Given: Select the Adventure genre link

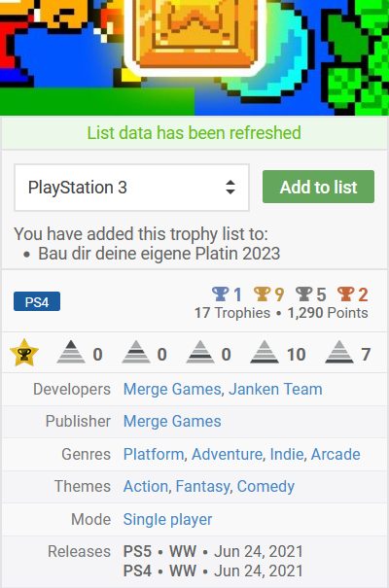Looking at the screenshot, I should point(227,455).
